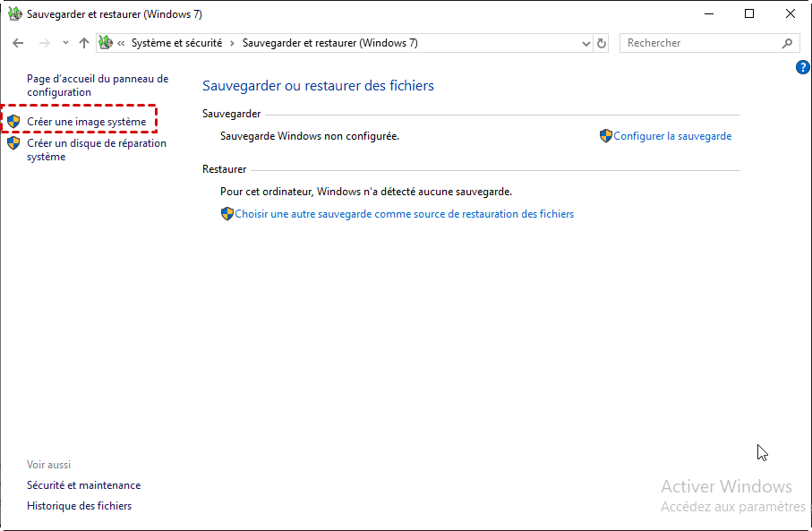Go back with the back arrow

pyautogui.click(x=18, y=43)
